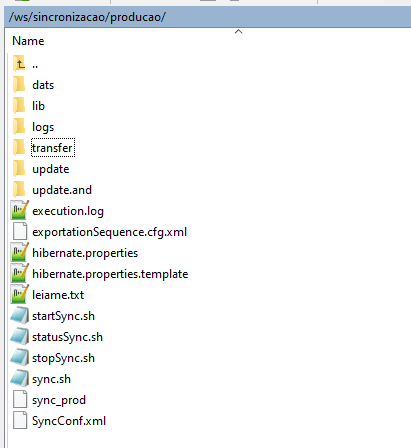This screenshot has height=448, width=411.
Task: Select the 'sync_prod' file name
Action: (59, 400)
